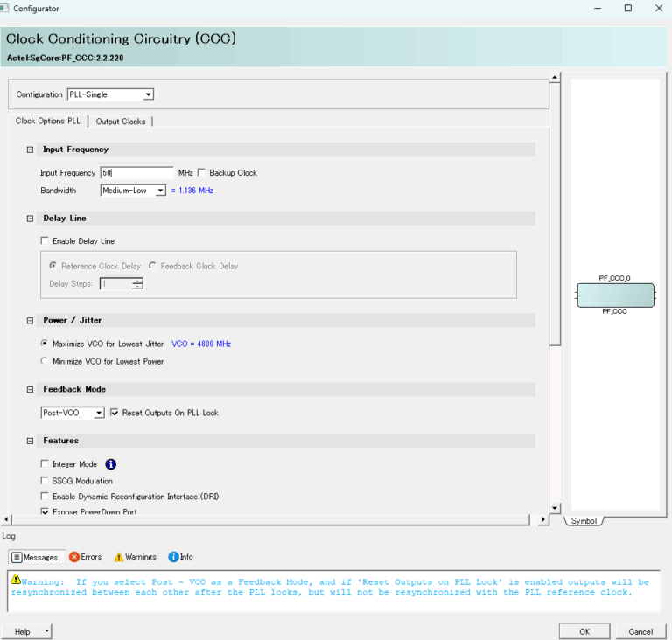Screen dimensions: 672x640
Task: Click the Input Frequency text field
Action: (136, 173)
